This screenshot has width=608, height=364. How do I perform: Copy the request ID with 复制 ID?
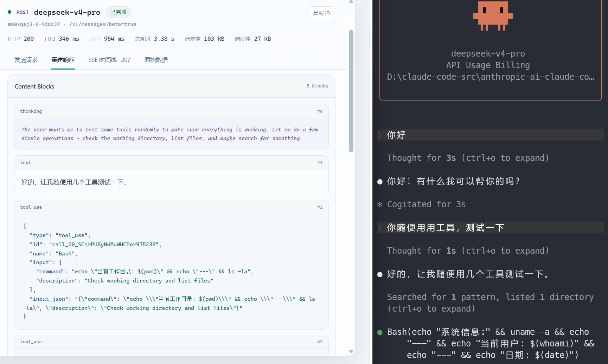pos(321,13)
